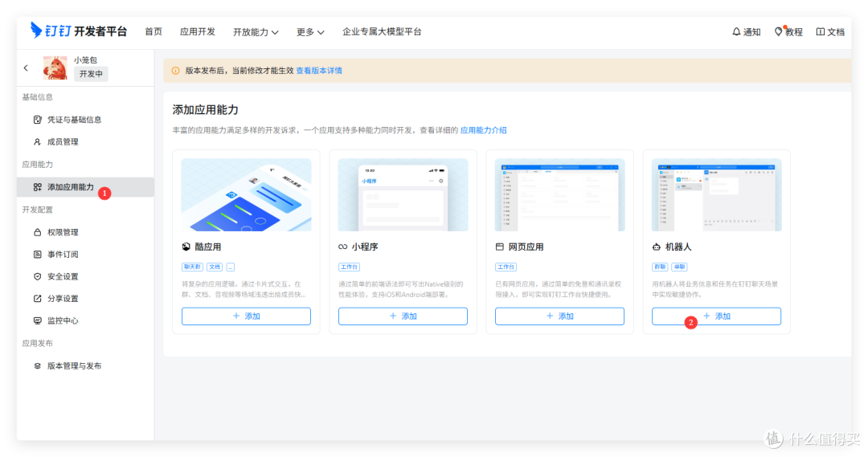Open the 应用开发 menu item
This screenshot has height=457, width=868.
[198, 31]
